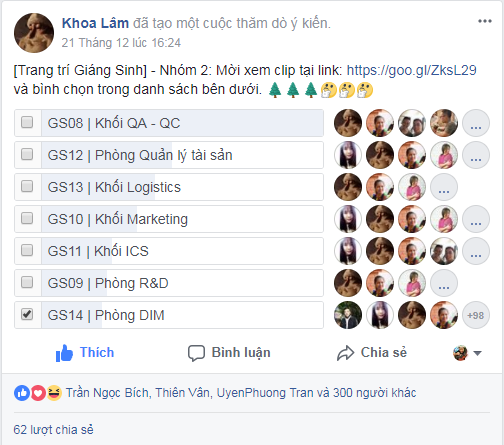
Task: Tick the GS10 Khối Marketing checkbox
Action: (x=27, y=218)
